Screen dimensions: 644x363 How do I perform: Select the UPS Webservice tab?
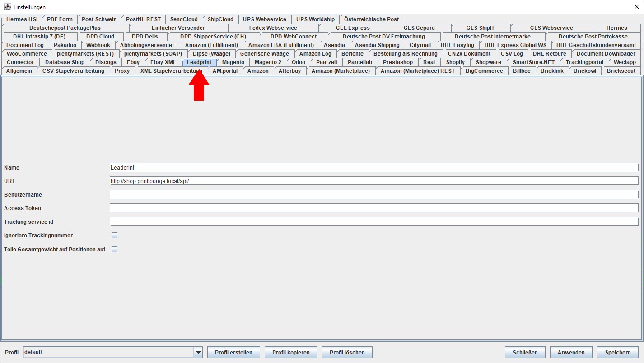(265, 19)
